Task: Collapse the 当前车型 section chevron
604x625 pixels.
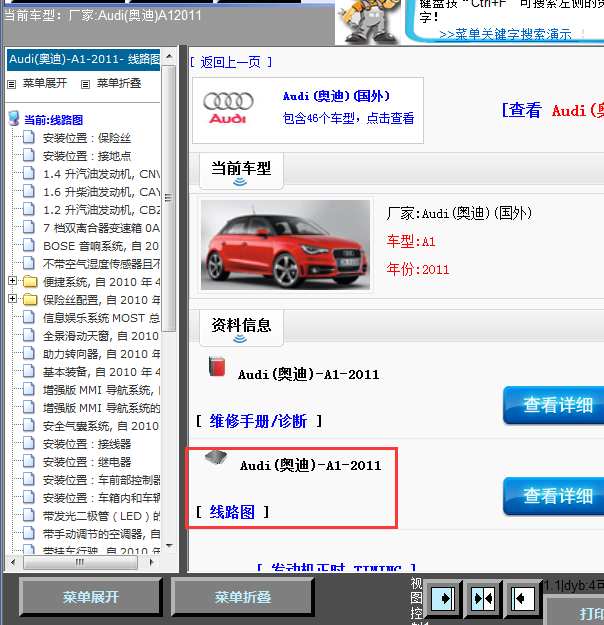Action: (x=240, y=182)
